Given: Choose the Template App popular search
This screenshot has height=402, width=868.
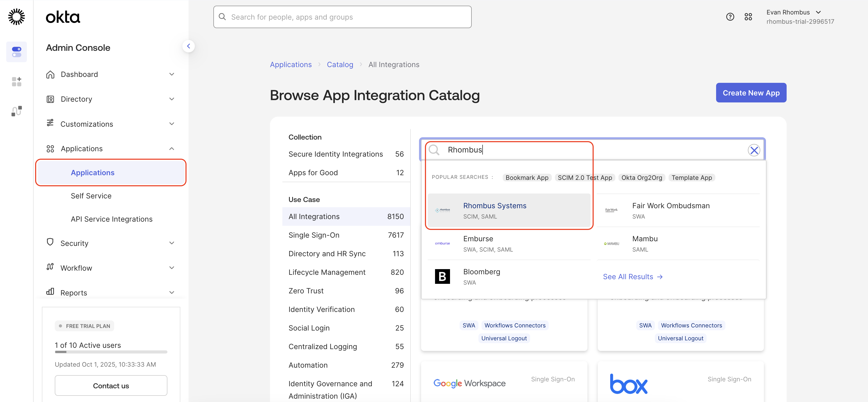Looking at the screenshot, I should point(692,178).
